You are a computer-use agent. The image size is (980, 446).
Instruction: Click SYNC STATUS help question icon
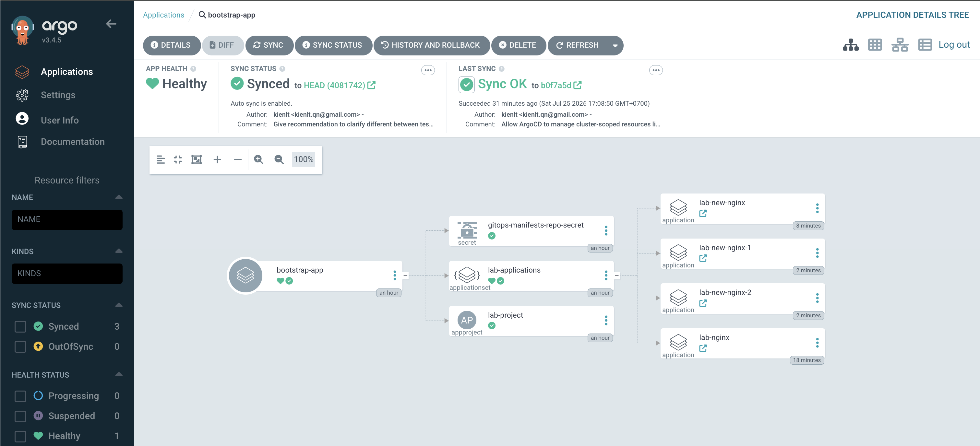click(x=282, y=69)
